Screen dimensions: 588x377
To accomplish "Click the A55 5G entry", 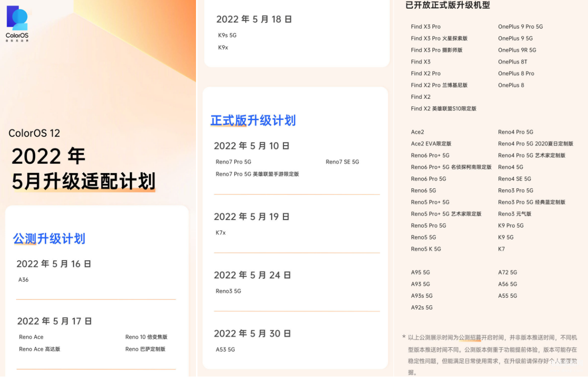I will point(508,296).
